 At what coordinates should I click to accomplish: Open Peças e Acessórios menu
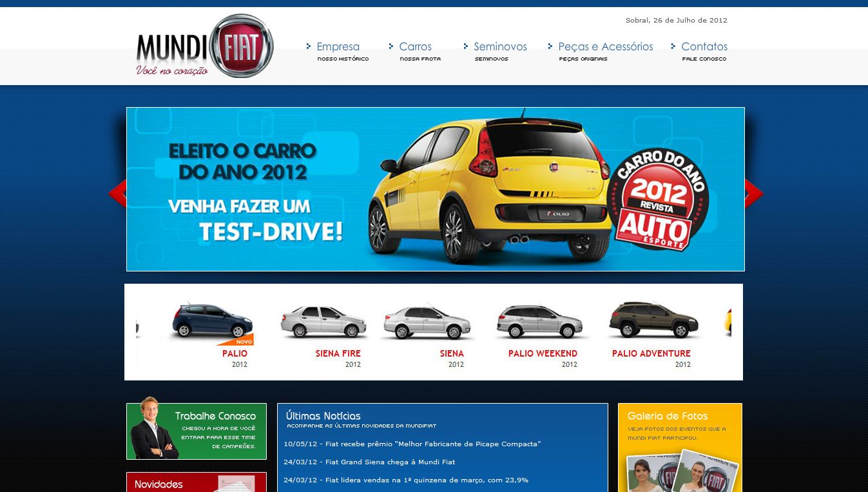(x=606, y=46)
